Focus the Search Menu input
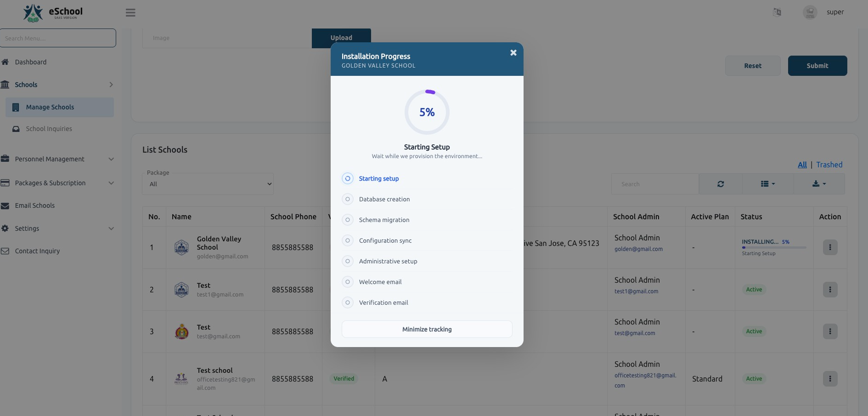Viewport: 868px width, 416px height. click(58, 38)
